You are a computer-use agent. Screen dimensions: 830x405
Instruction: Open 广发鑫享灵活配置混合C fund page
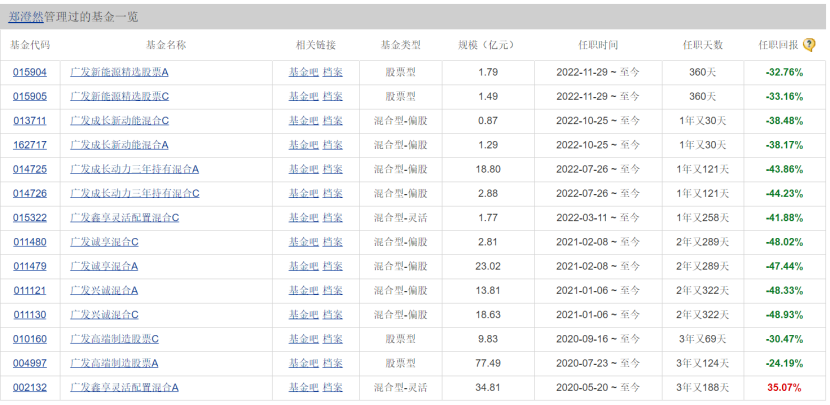(124, 218)
